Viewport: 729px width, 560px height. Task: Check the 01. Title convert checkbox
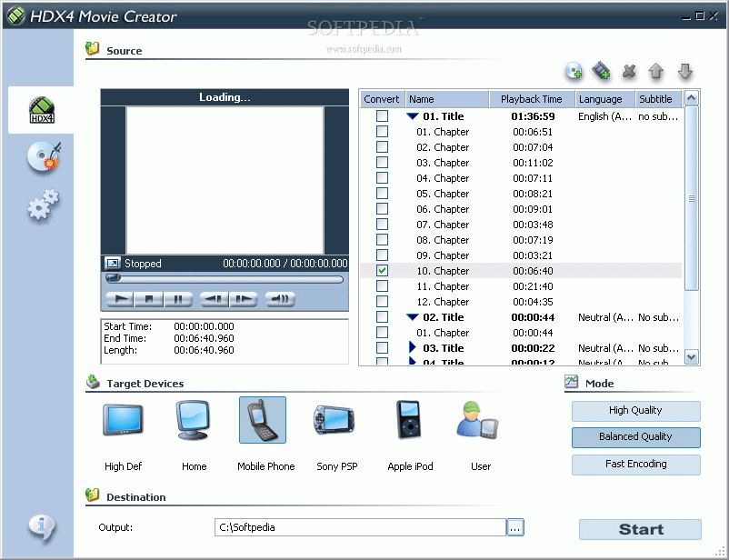(x=382, y=115)
